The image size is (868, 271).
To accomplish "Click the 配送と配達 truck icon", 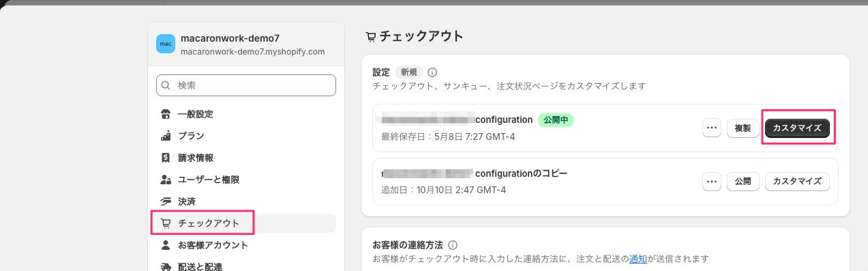I will [166, 266].
